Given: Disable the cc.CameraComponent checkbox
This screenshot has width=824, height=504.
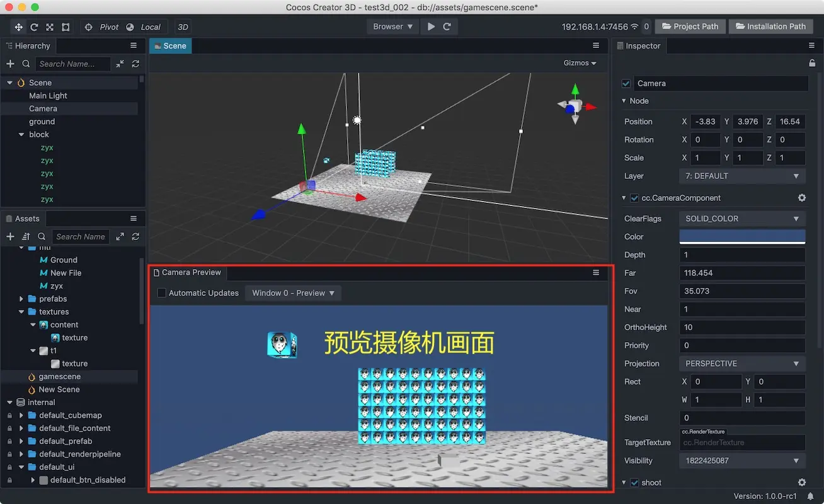Looking at the screenshot, I should click(634, 198).
